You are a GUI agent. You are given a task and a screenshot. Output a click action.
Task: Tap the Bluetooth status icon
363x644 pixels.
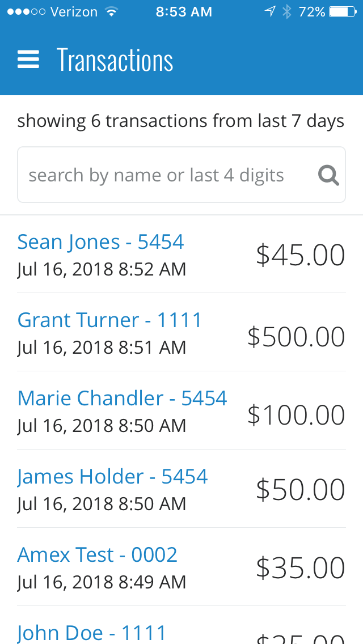(286, 11)
